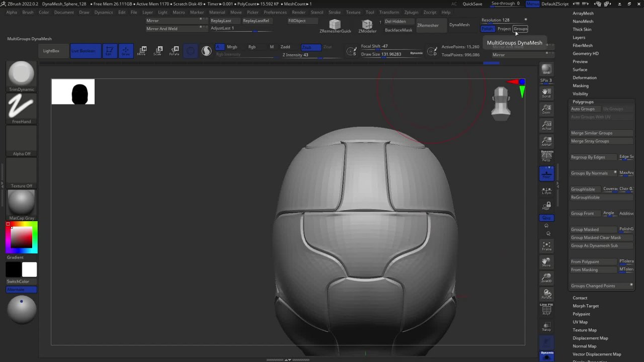
Task: Click the main color picker square
Action: pyautogui.click(x=22, y=237)
